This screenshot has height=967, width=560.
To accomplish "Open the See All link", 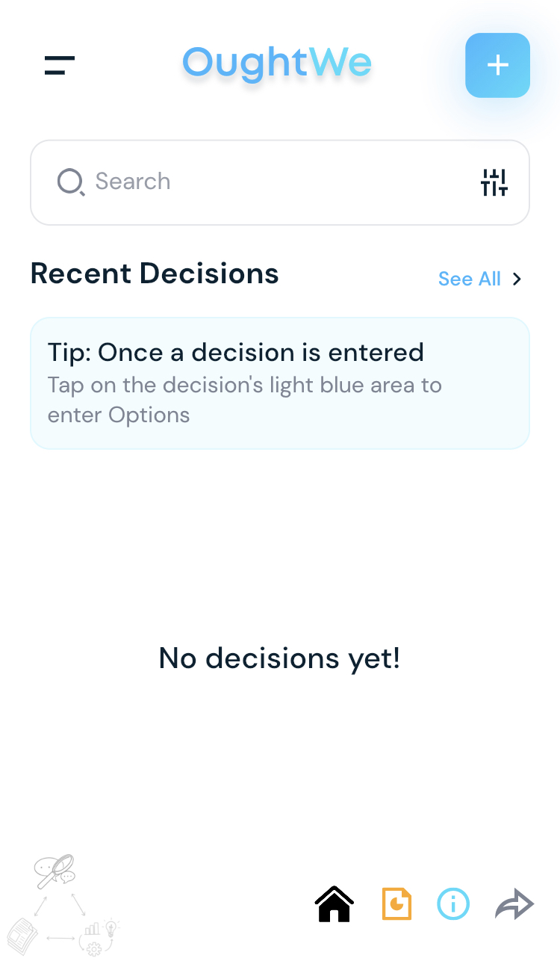I will click(x=469, y=279).
